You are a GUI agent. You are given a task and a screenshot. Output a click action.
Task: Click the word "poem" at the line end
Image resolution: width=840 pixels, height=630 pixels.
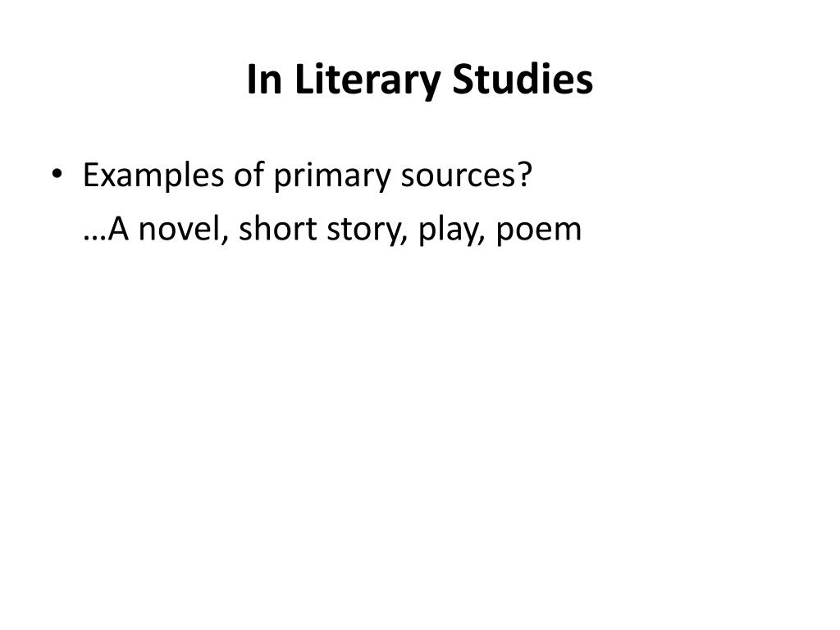point(538,231)
